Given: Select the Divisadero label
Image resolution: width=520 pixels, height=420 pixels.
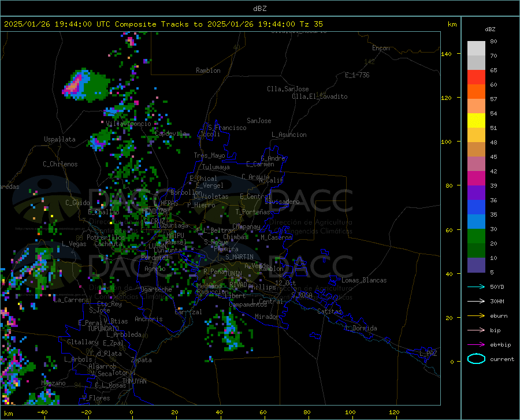Looking at the screenshot, I should point(282,202).
